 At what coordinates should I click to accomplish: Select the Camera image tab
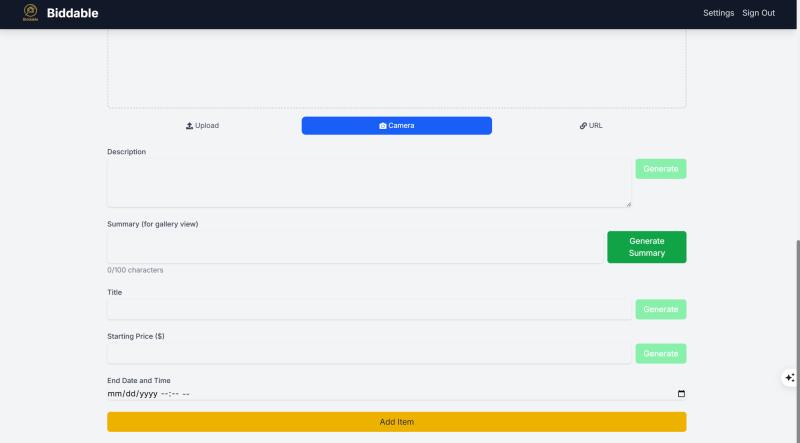(x=396, y=126)
